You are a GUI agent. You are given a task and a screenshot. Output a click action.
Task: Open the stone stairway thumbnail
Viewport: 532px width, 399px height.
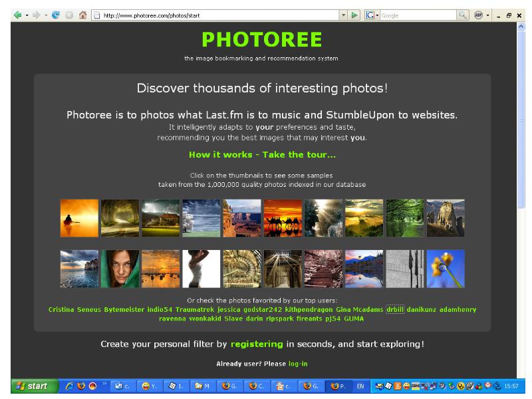(323, 269)
